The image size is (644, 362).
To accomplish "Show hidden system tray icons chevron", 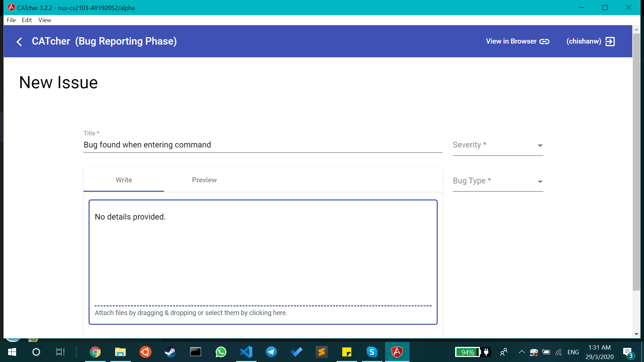I will click(522, 352).
